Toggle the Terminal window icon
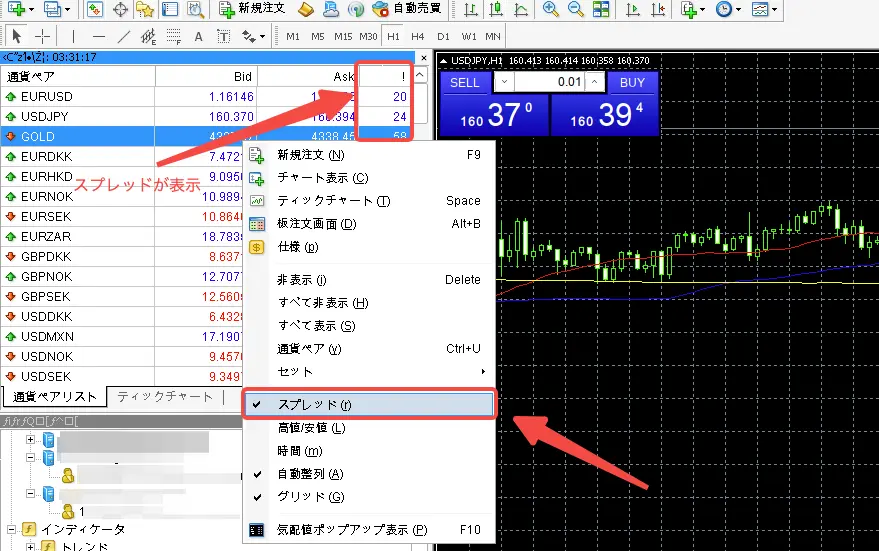Screen dimensions: 879x551 click(x=170, y=9)
